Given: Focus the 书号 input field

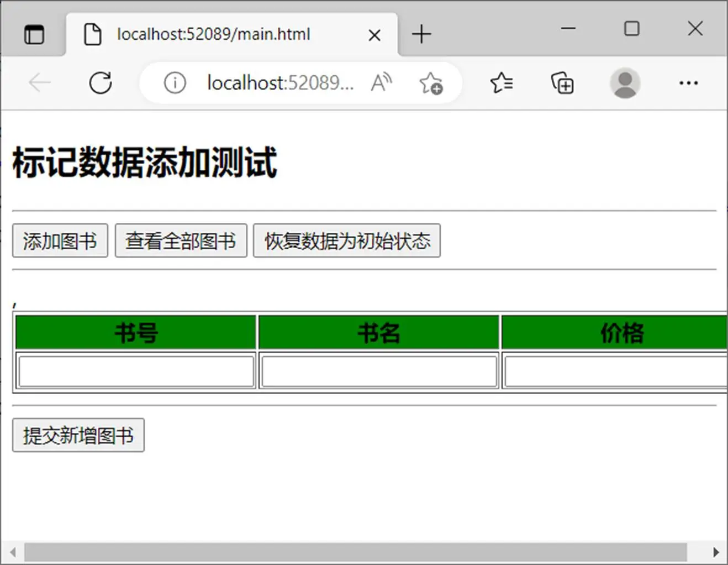Looking at the screenshot, I should pyautogui.click(x=136, y=371).
